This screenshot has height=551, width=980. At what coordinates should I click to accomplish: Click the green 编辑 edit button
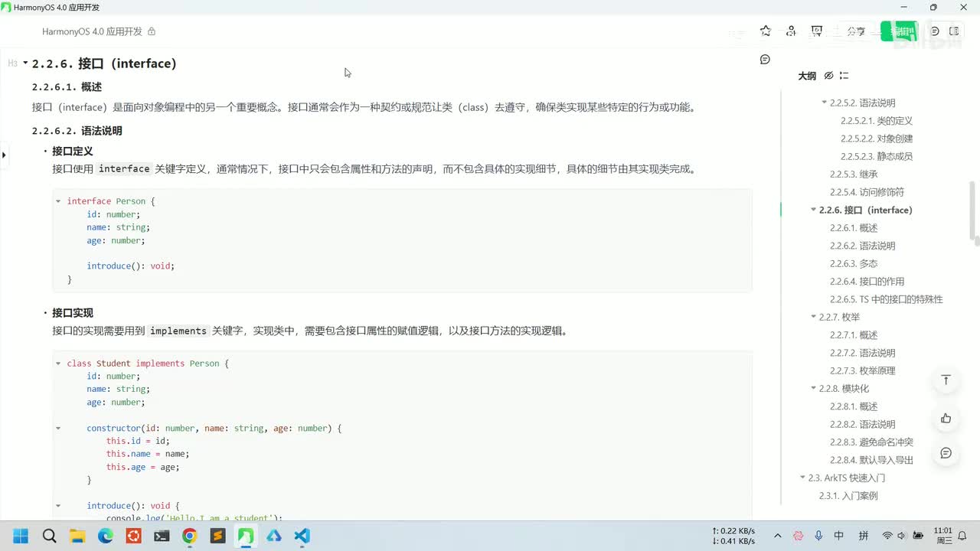[899, 31]
